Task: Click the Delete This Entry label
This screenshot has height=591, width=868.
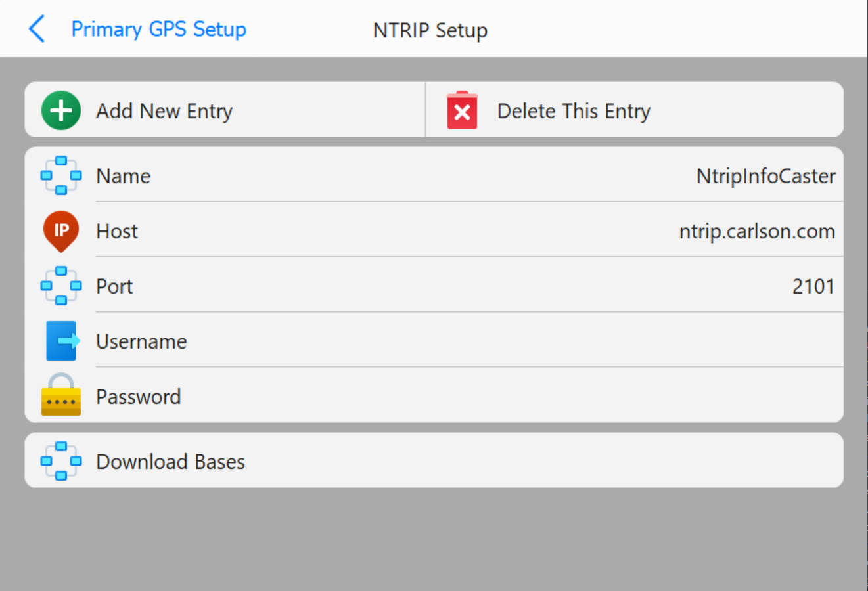Action: pyautogui.click(x=574, y=111)
